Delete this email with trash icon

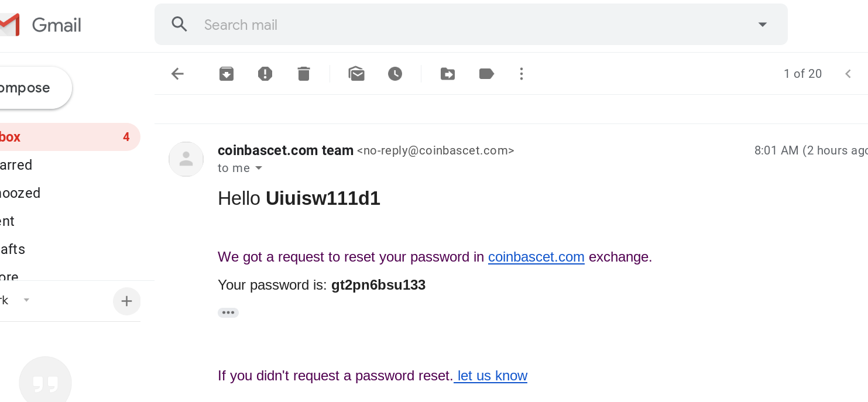303,74
